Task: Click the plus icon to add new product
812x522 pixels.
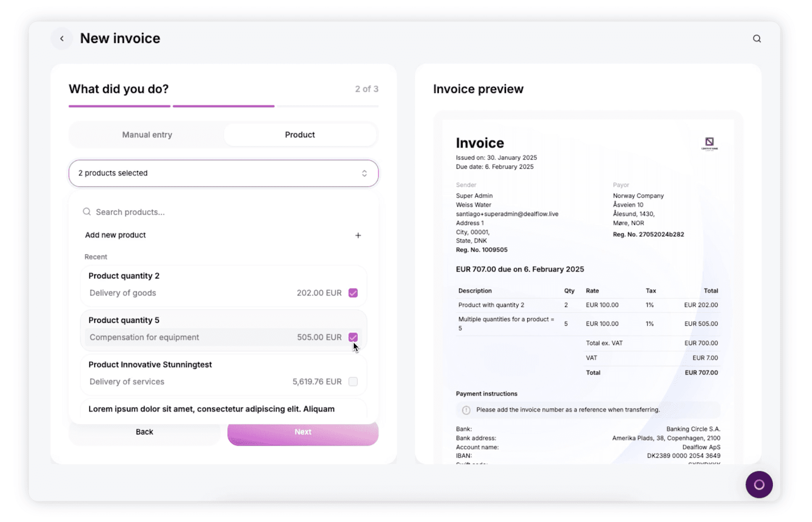Action: click(358, 235)
